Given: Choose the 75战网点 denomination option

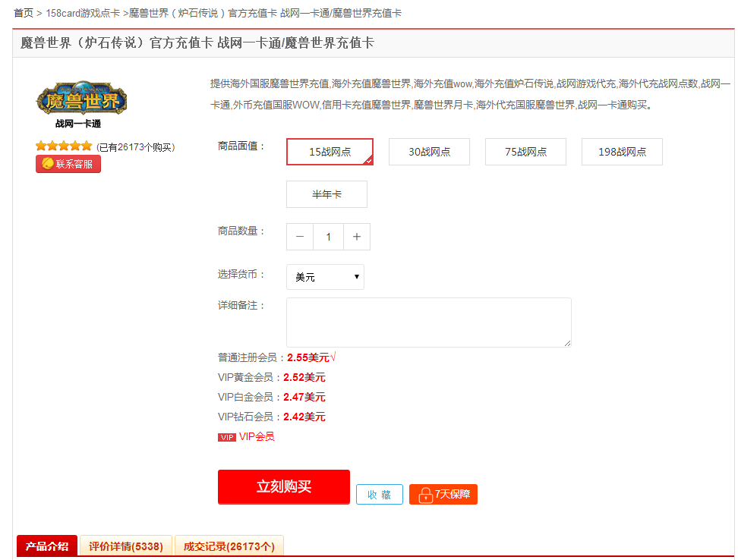Looking at the screenshot, I should 525,152.
